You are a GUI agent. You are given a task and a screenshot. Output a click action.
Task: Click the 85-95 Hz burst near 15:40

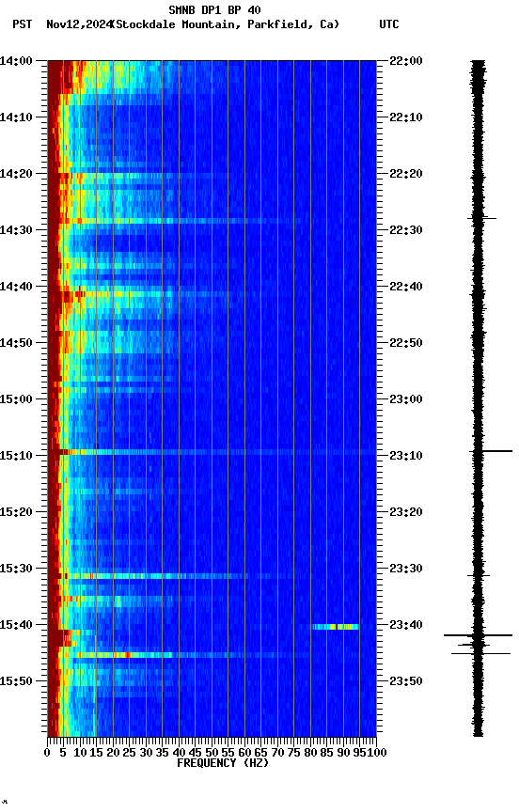[335, 627]
